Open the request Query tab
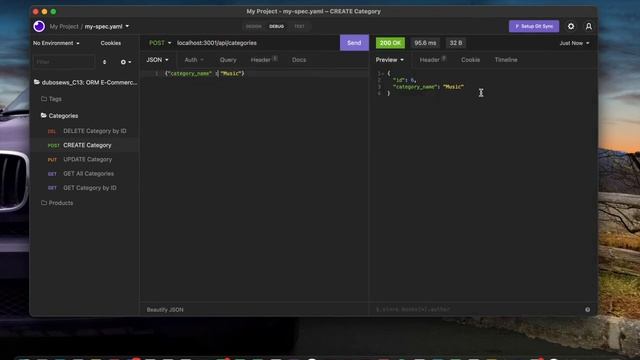 [x=228, y=60]
